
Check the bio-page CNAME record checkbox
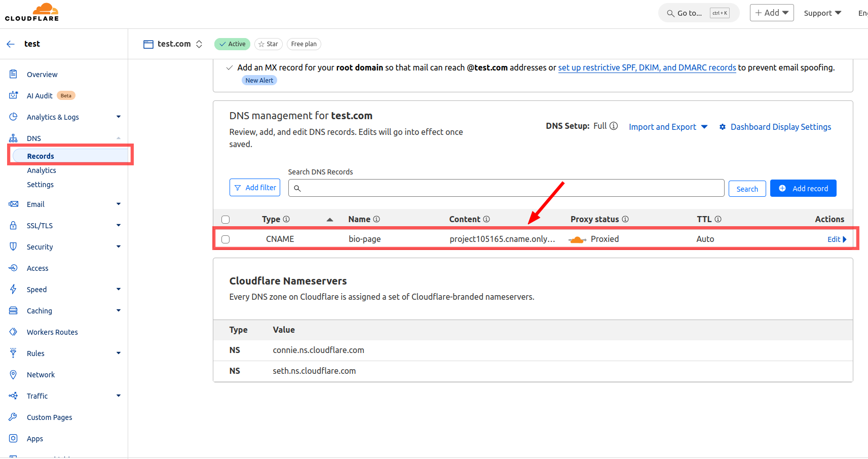pyautogui.click(x=225, y=239)
